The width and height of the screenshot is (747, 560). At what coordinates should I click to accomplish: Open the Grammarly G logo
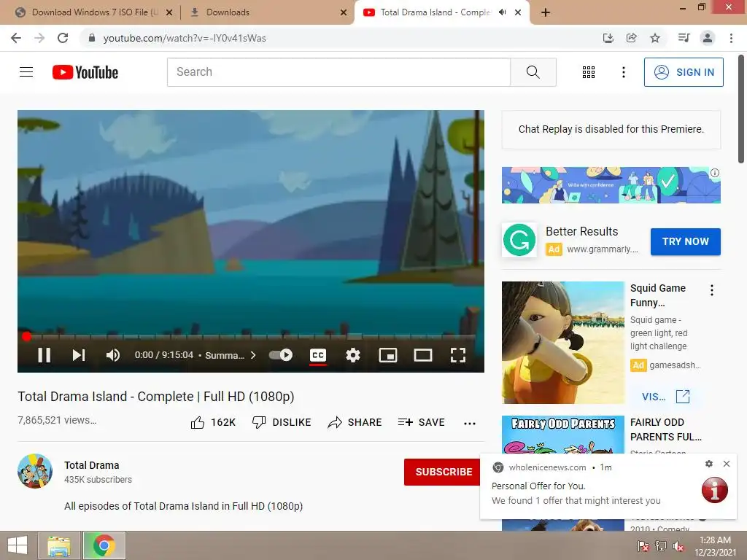[x=519, y=240]
